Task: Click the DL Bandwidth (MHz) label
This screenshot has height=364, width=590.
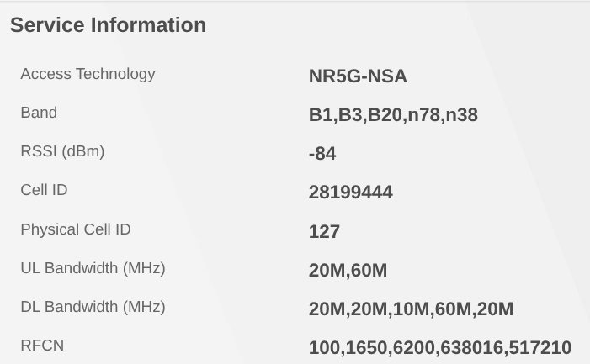Action: tap(93, 308)
